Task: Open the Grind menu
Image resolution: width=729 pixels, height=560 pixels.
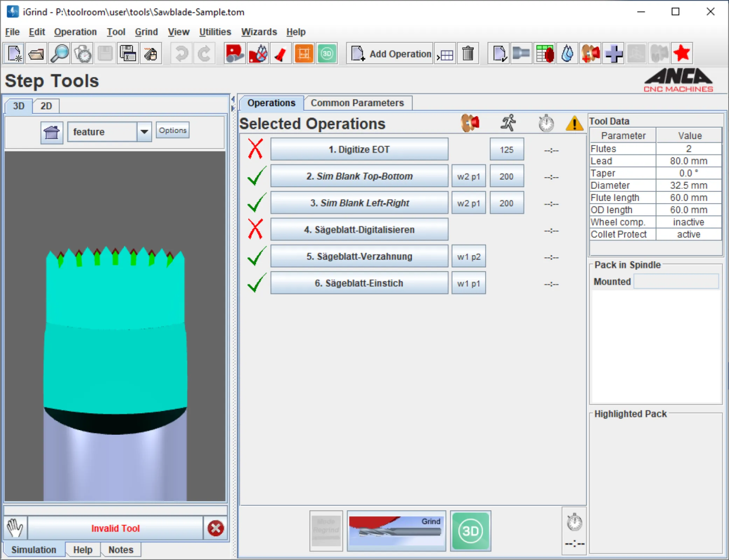Action: click(146, 32)
